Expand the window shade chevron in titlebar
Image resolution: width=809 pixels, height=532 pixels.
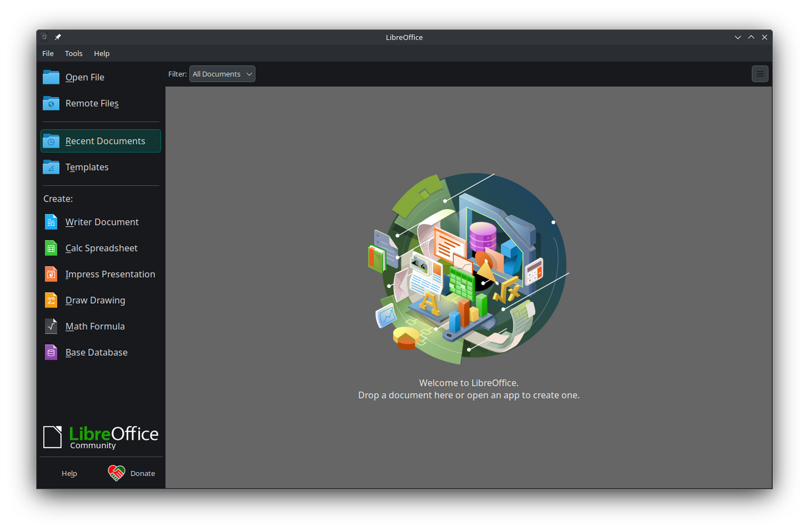point(738,37)
